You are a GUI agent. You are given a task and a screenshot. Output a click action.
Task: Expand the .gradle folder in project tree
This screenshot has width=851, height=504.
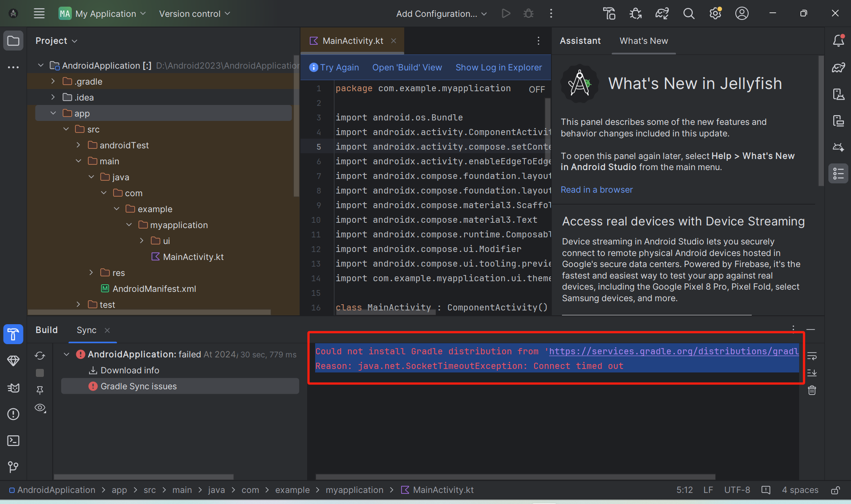[x=53, y=81]
